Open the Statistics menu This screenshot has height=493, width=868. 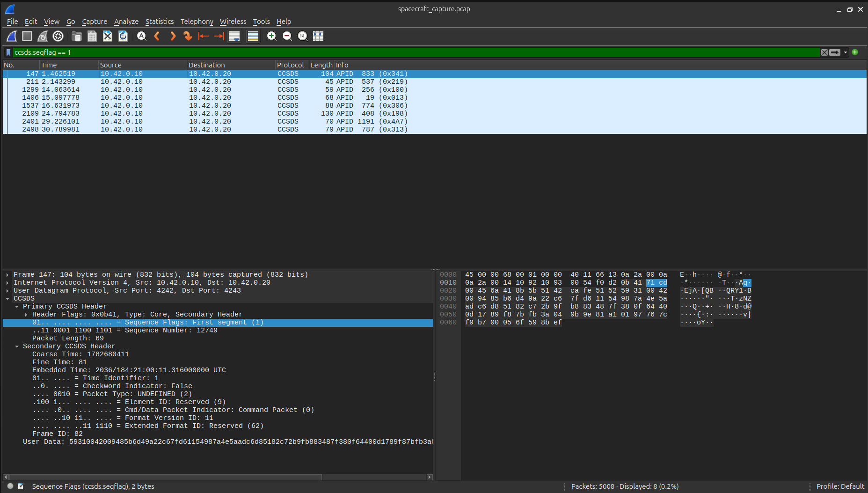[x=159, y=22]
